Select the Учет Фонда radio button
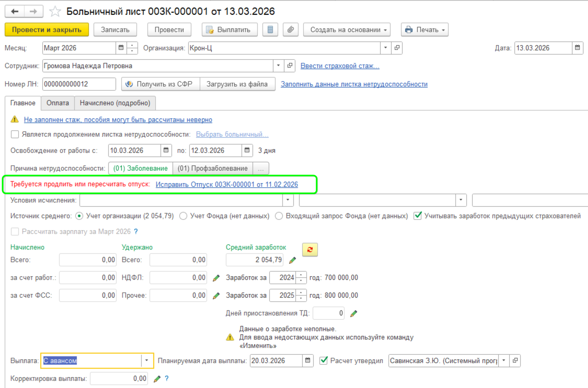This screenshot has width=588, height=388. pyautogui.click(x=183, y=216)
